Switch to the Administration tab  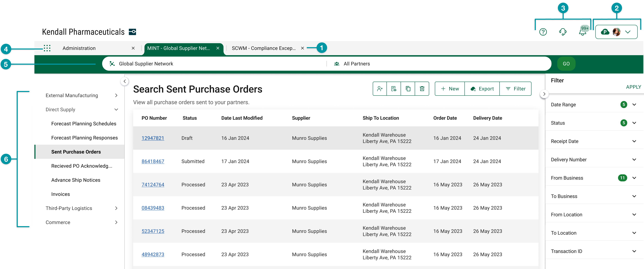tap(79, 48)
